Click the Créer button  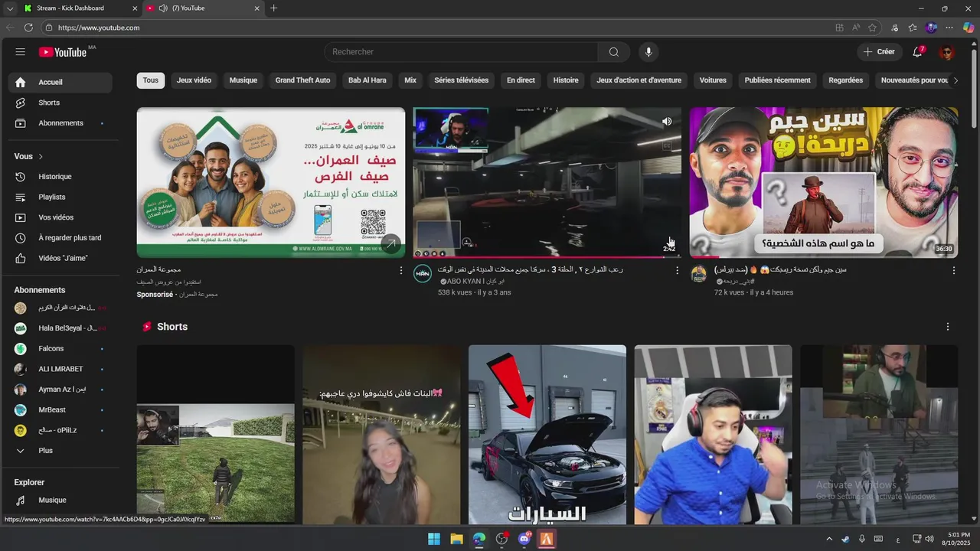point(879,52)
